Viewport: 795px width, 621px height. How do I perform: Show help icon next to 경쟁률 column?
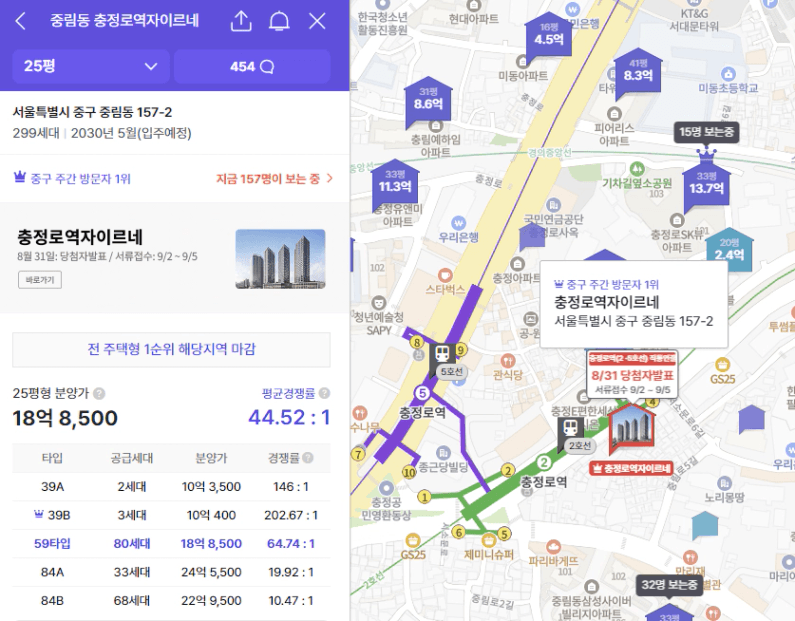(308, 458)
